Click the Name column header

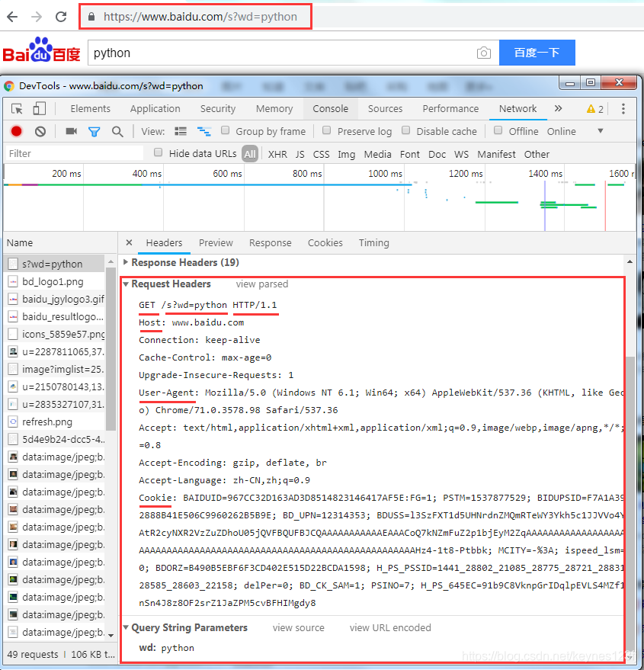[60, 242]
